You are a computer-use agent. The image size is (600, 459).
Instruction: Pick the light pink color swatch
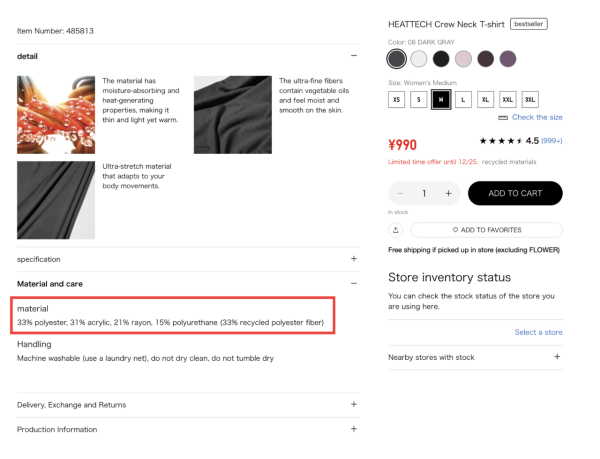point(463,58)
